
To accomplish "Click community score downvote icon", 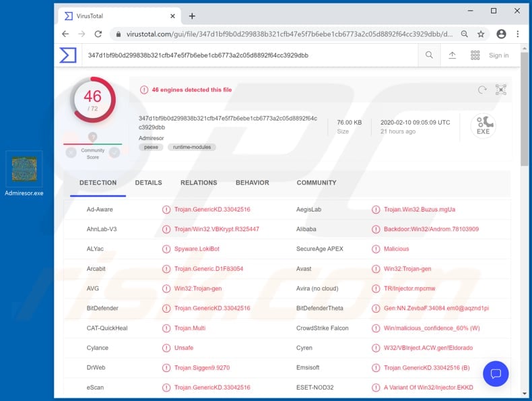I will click(x=71, y=153).
